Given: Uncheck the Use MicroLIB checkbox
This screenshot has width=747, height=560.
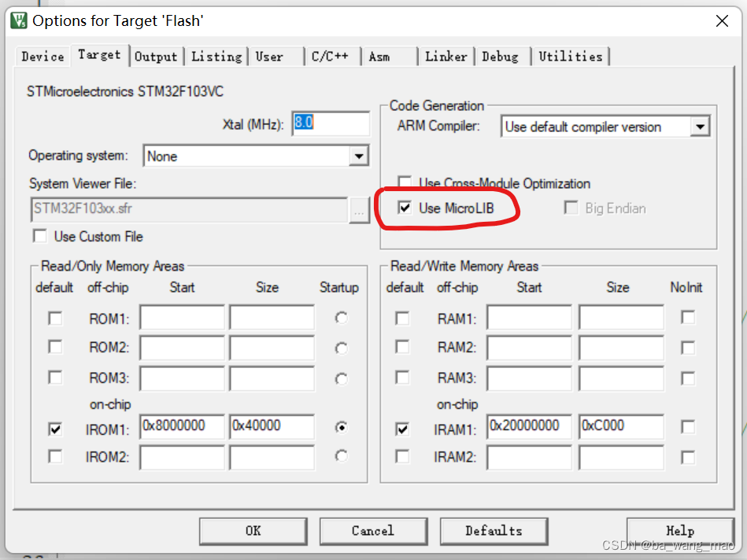Looking at the screenshot, I should (x=405, y=208).
